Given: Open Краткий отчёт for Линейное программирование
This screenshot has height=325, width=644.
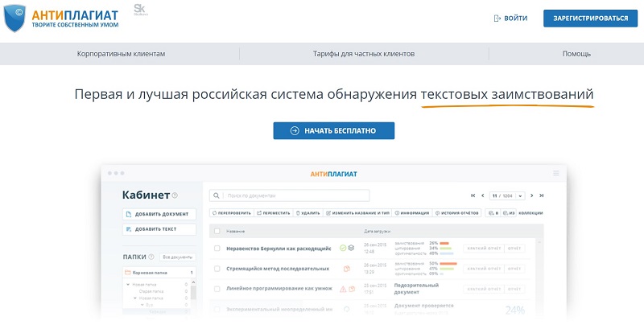Looking at the screenshot, I should (x=484, y=289).
